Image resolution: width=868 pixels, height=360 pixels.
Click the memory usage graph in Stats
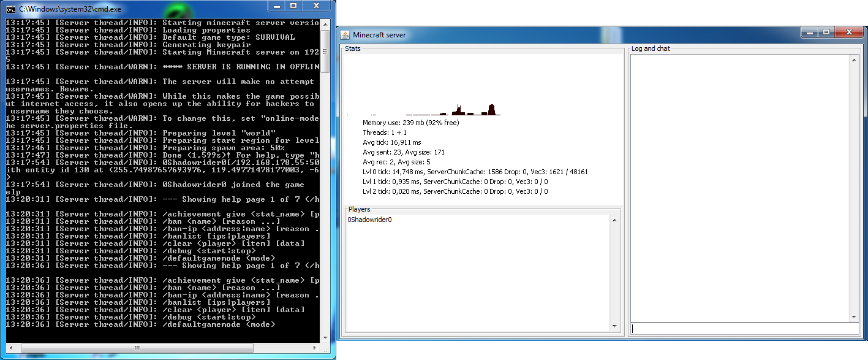tap(424, 85)
